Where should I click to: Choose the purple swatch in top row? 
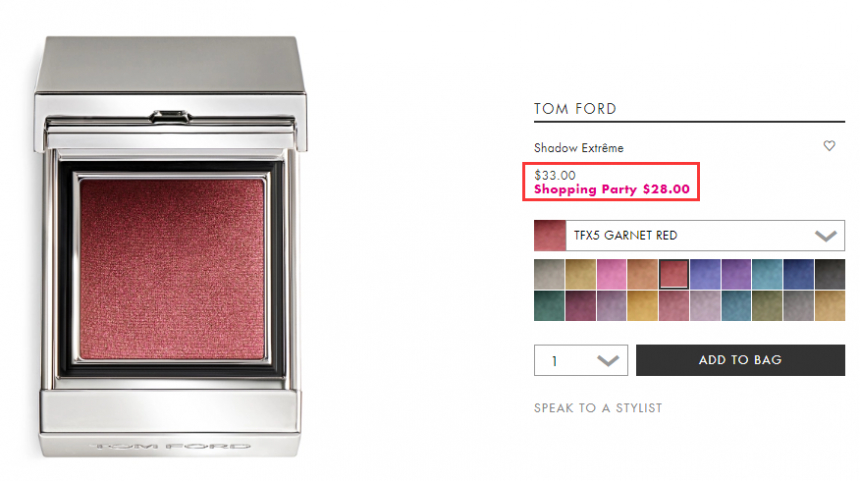736,274
